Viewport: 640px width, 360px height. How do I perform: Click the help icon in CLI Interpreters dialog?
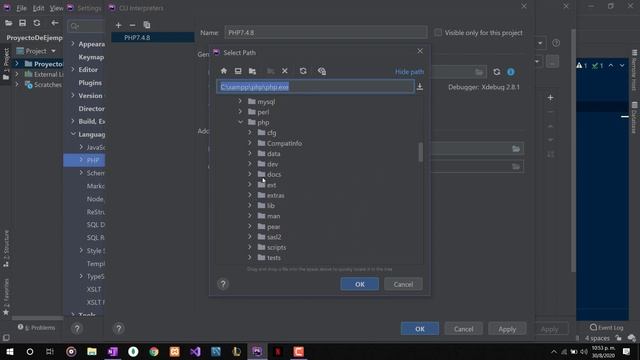[119, 329]
